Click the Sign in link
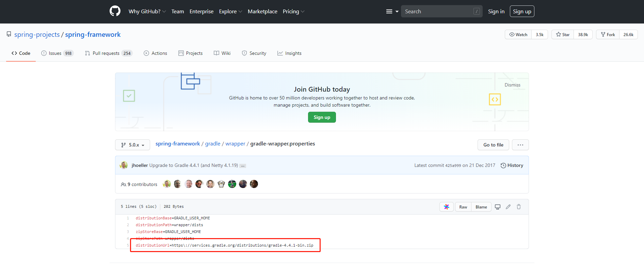Screen dimensions: 644x264 496,12
